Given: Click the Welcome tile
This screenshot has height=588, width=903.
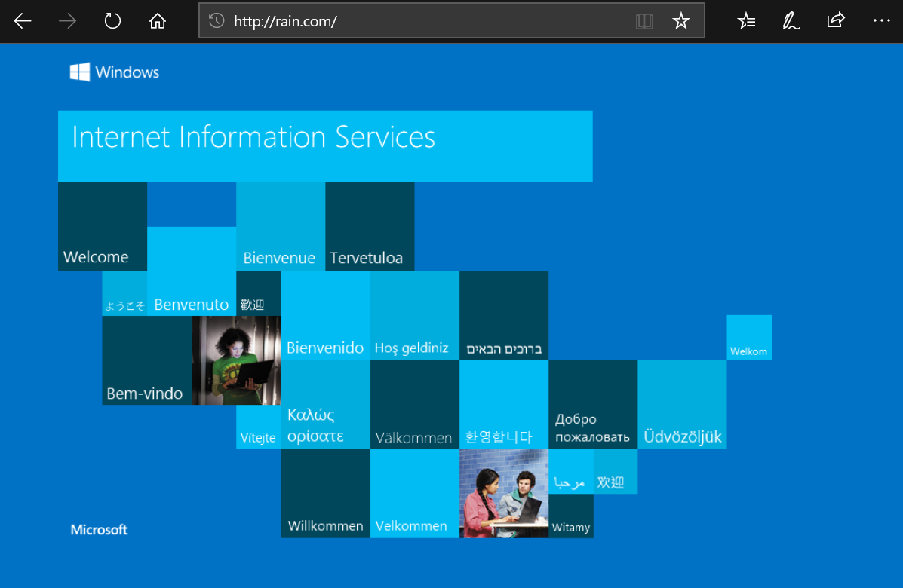Looking at the screenshot, I should [103, 226].
